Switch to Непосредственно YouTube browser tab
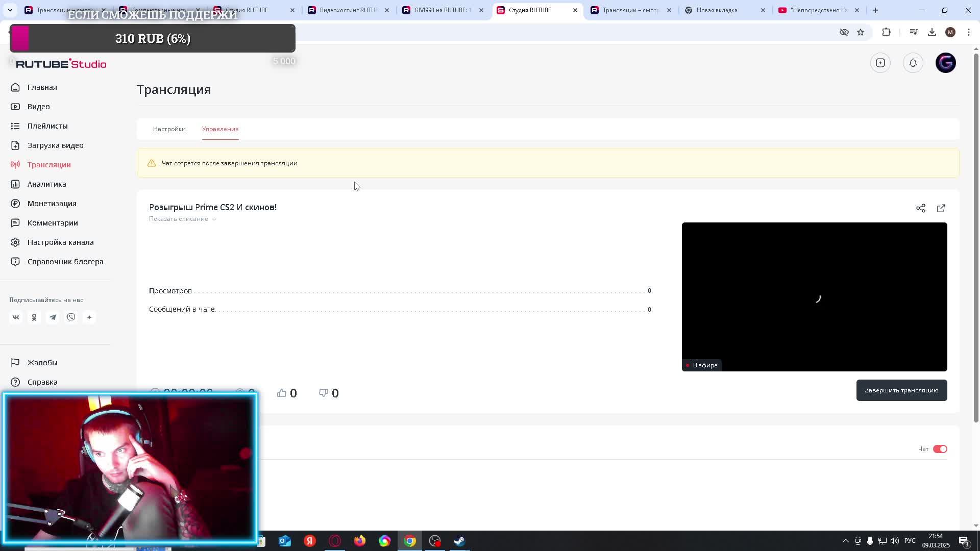This screenshot has height=551, width=980. (x=819, y=10)
